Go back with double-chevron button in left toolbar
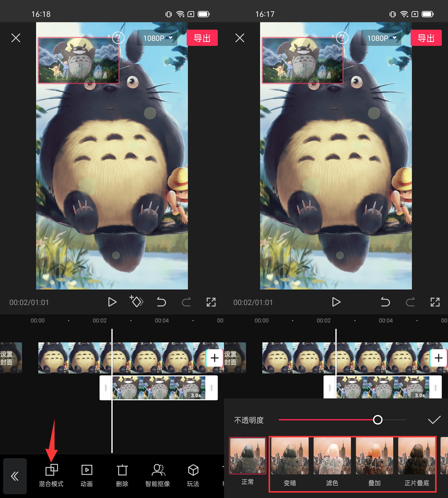 pyautogui.click(x=15, y=476)
